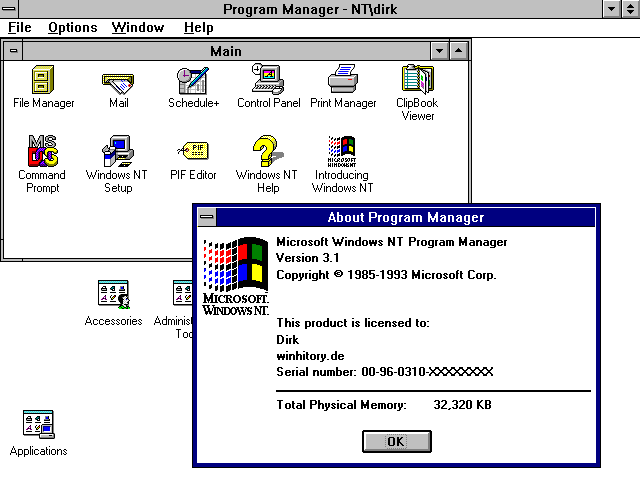Image resolution: width=640 pixels, height=480 pixels.
Task: Open the Main window control-menu box
Action: click(13, 51)
